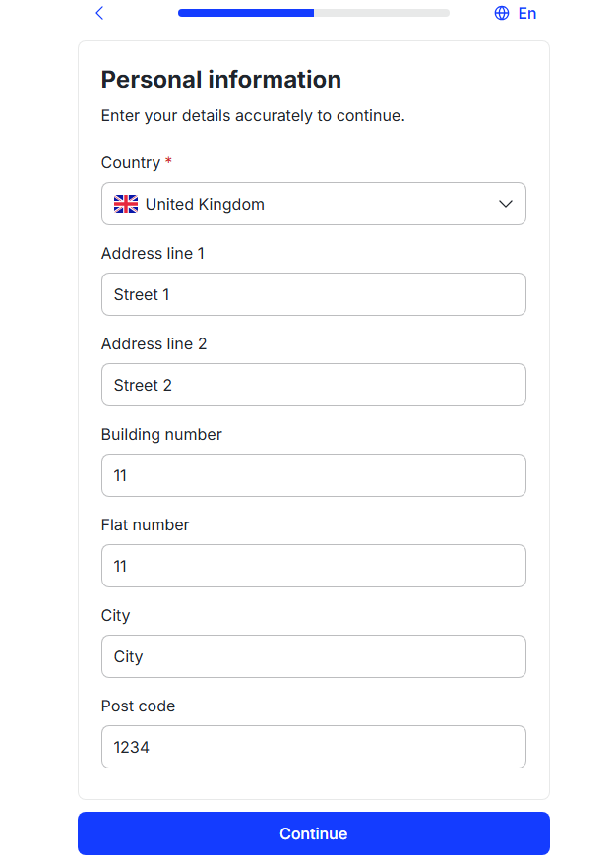
Task: Click into the Building number field
Action: point(313,475)
